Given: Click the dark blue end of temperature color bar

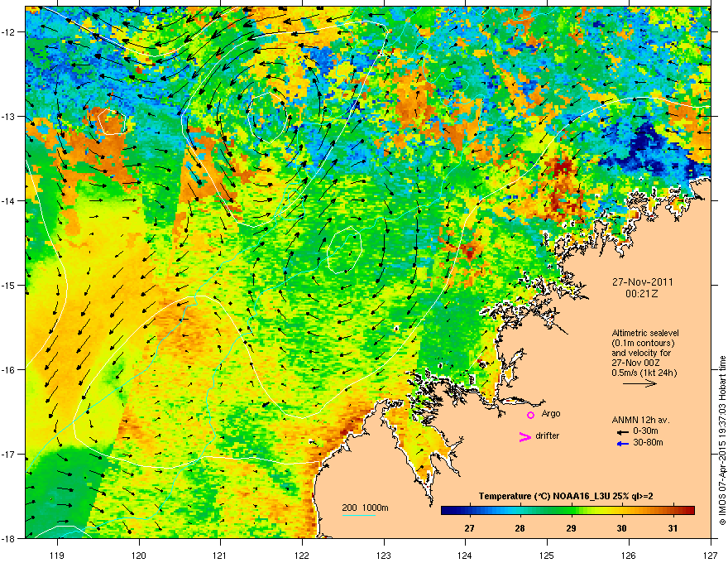Looking at the screenshot, I should [x=448, y=511].
